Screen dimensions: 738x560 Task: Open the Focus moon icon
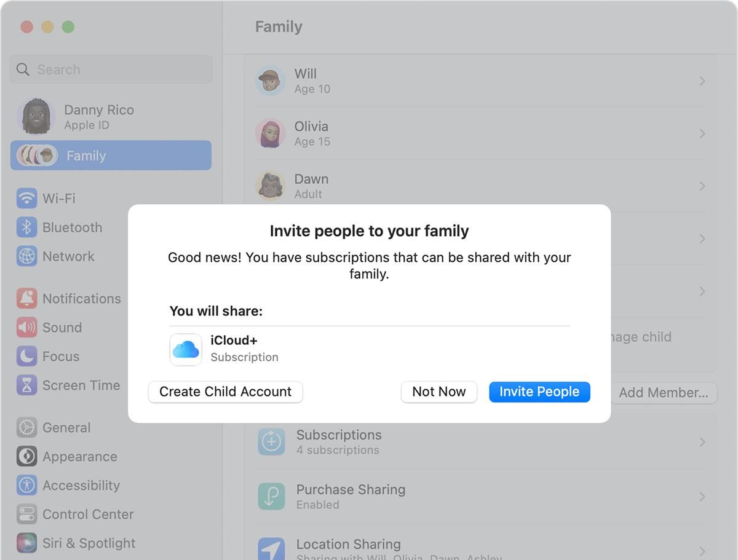[26, 357]
